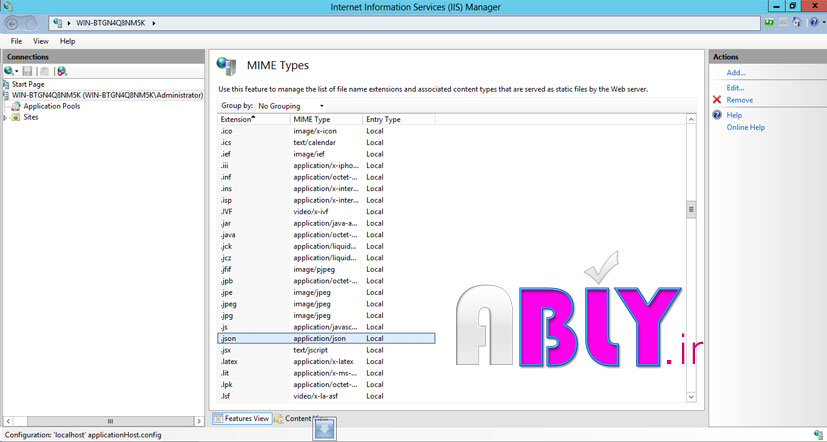Sort by the Entry Type column header

click(399, 119)
